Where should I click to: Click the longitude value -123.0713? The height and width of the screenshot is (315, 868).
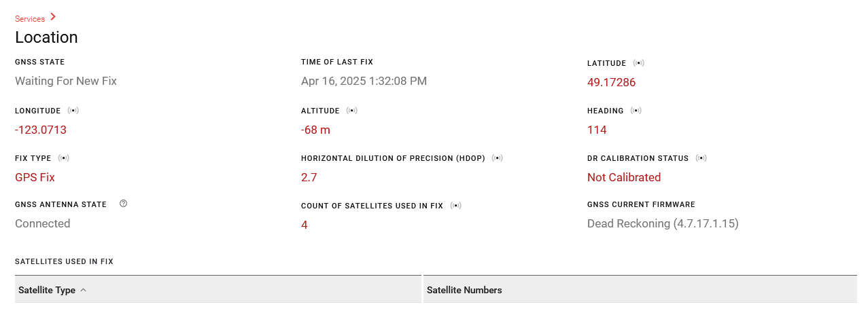tap(41, 130)
